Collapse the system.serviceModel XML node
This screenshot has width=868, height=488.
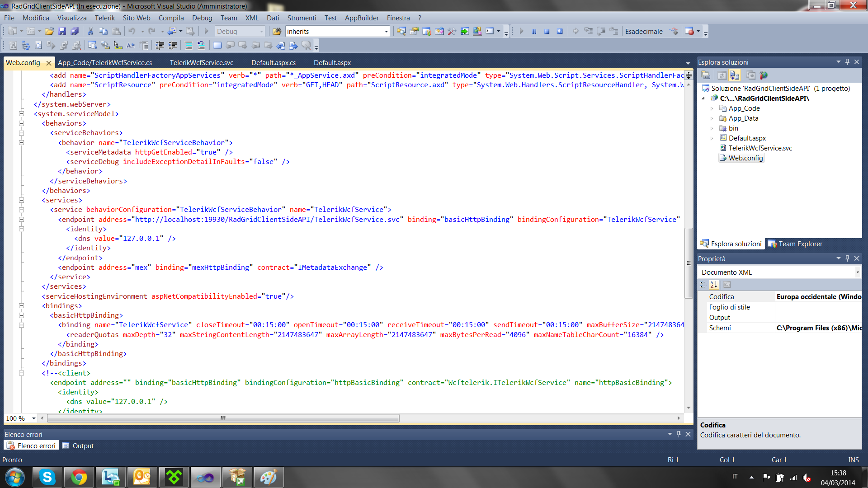coord(21,114)
